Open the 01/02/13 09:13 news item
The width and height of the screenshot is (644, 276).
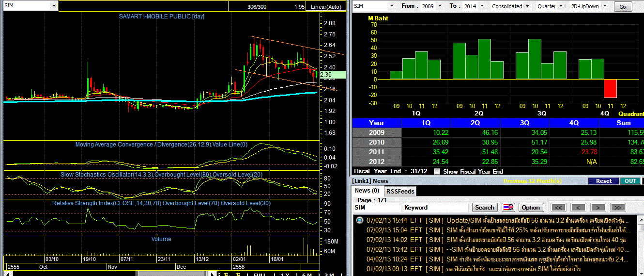[x=474, y=269]
